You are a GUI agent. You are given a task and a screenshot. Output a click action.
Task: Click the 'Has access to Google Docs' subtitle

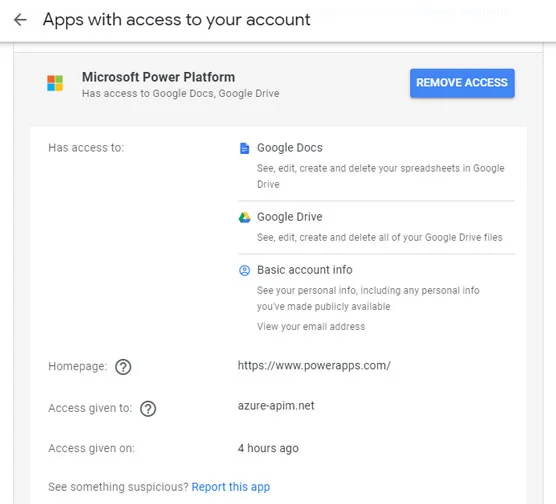coord(180,94)
